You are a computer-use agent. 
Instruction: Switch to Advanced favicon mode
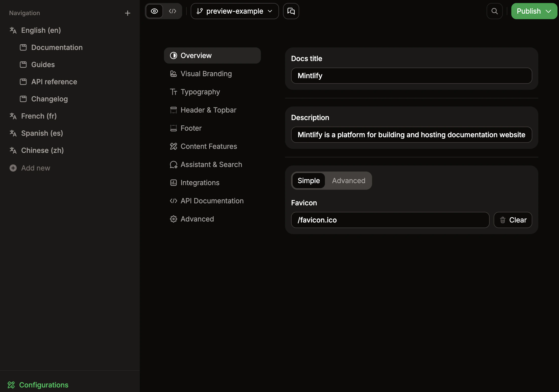coord(349,181)
